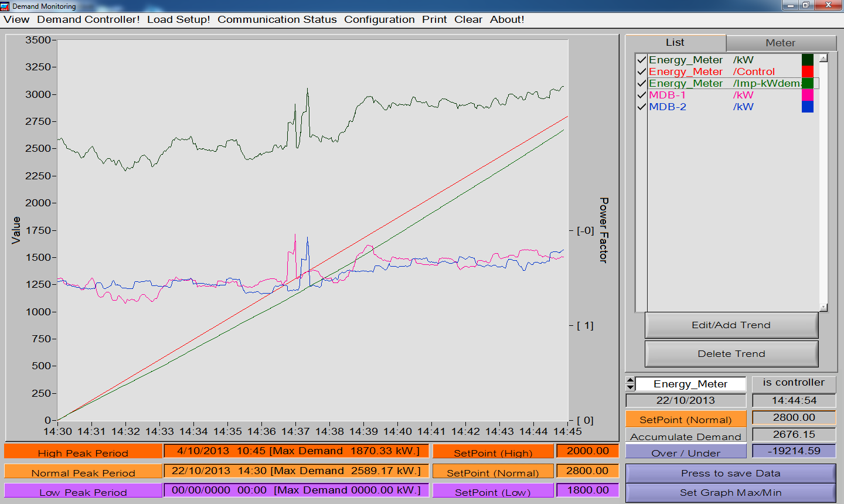844x504 pixels.
Task: Click the right-panel SetPoint (Normal) label
Action: click(686, 419)
